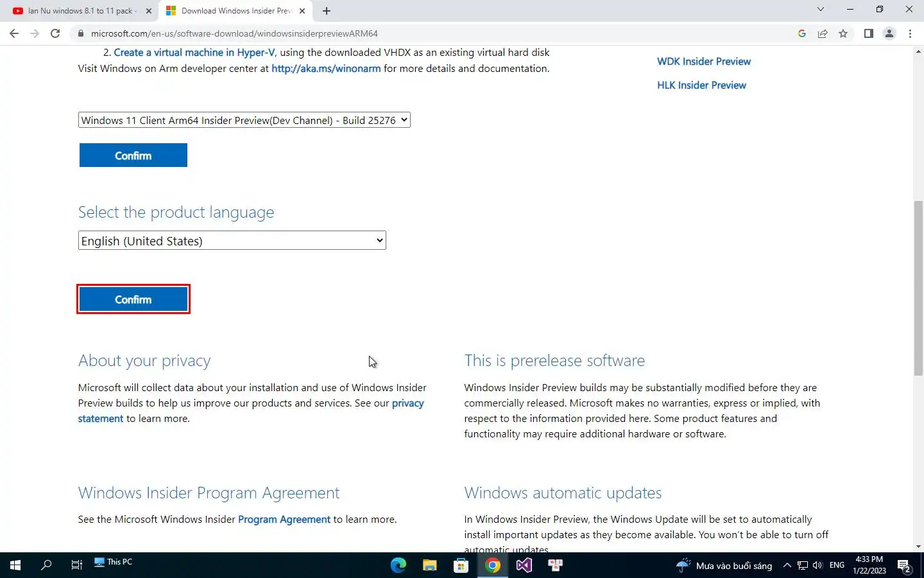Viewport: 924px width, 578px height.
Task: Open the volume tray icon
Action: [x=817, y=565]
